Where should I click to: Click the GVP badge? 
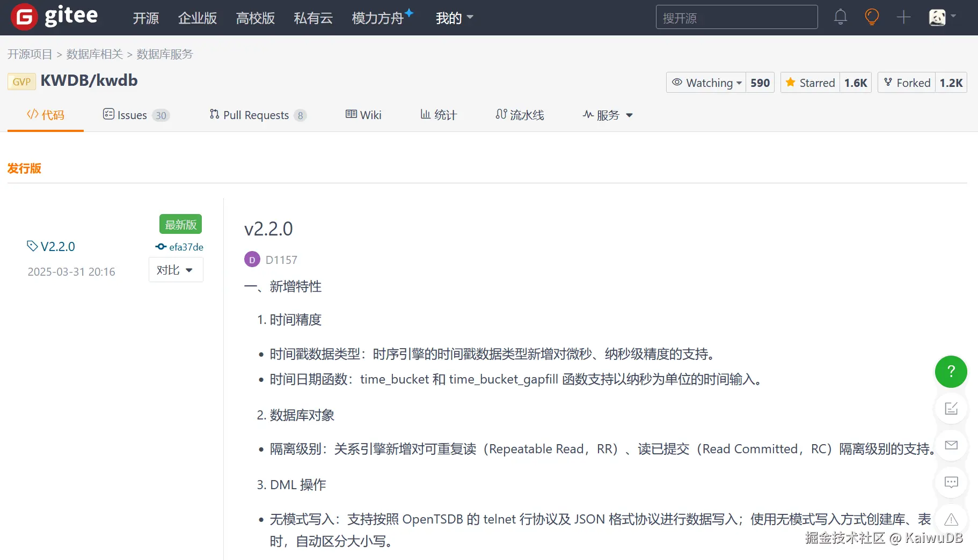[x=21, y=82]
